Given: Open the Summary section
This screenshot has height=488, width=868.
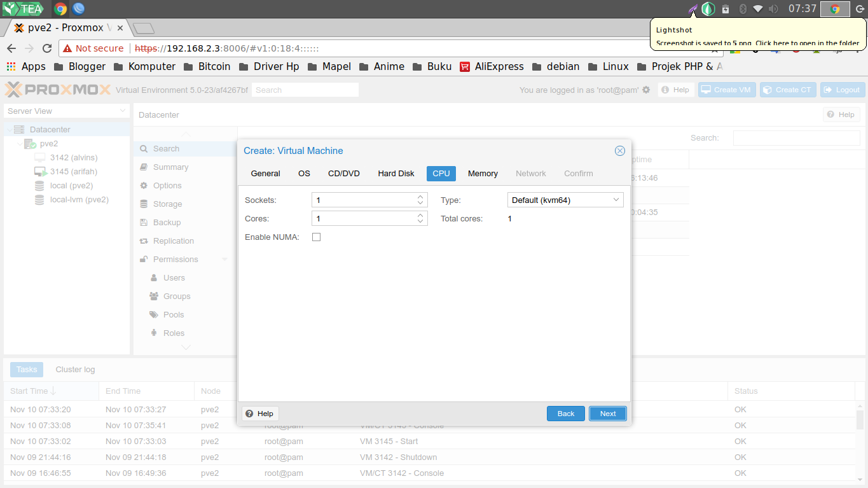Looking at the screenshot, I should 184,167.
